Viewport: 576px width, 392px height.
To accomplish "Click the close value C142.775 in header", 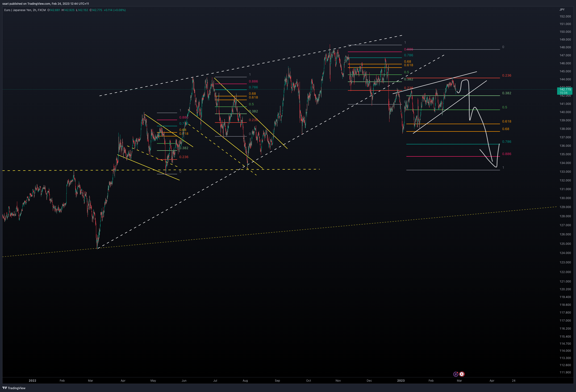I will [96, 10].
